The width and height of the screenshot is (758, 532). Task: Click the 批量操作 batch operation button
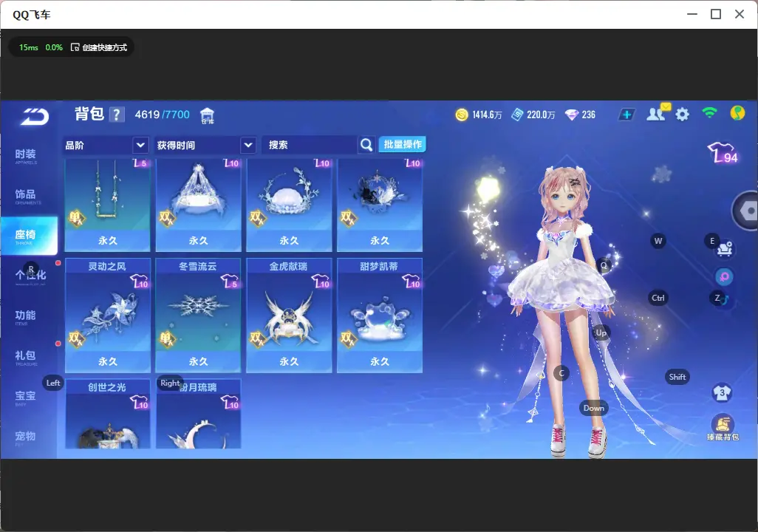402,144
